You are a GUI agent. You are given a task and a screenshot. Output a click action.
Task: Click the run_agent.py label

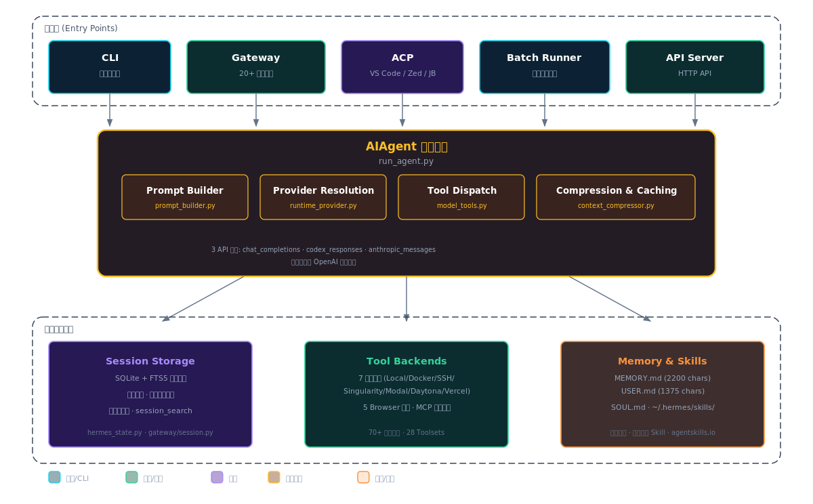(x=406, y=161)
